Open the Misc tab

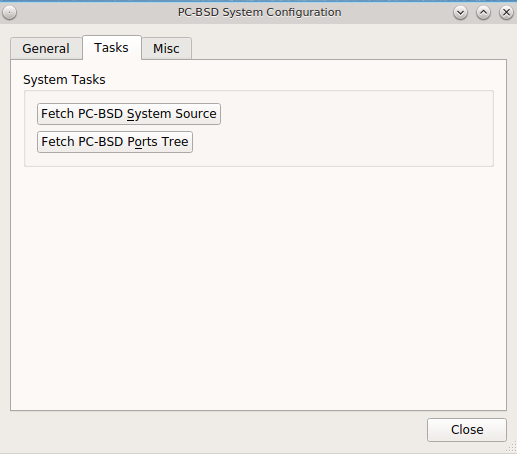tap(166, 49)
